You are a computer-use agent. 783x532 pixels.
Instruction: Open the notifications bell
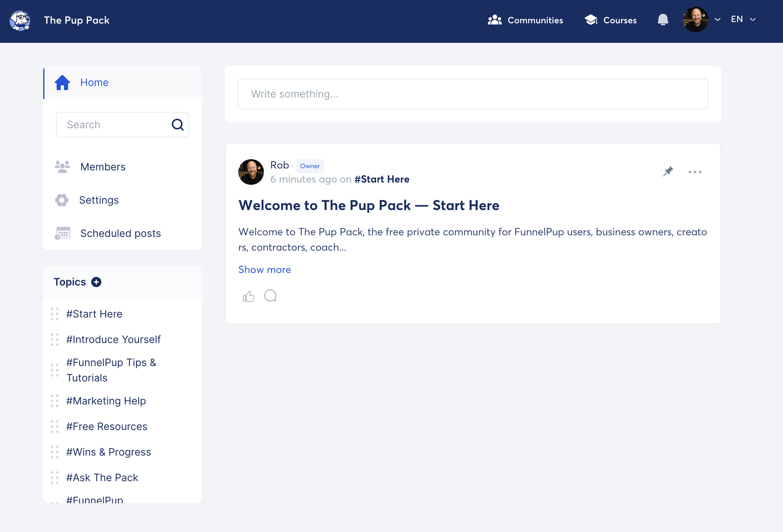point(663,20)
